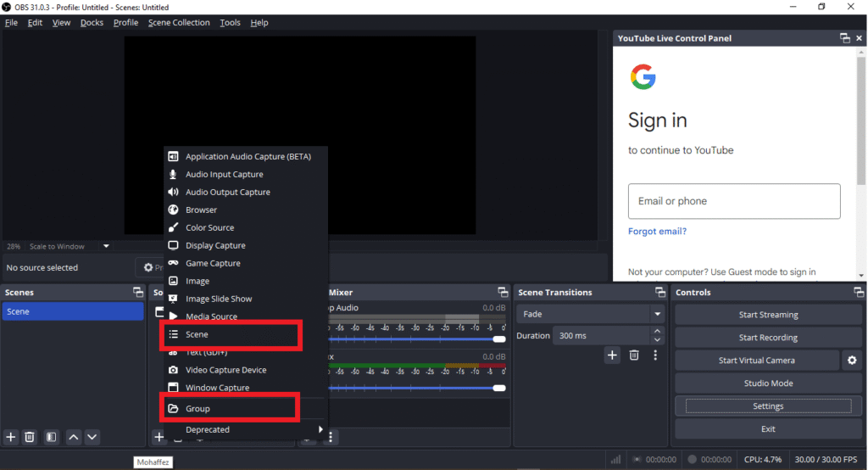Click the Duration 300 ms field

[602, 335]
